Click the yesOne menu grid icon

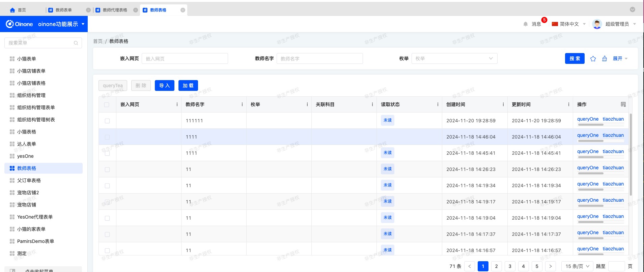tap(12, 156)
